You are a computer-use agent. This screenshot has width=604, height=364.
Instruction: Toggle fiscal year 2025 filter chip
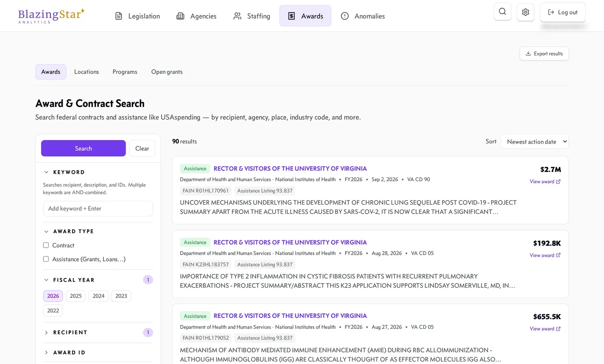coord(75,296)
